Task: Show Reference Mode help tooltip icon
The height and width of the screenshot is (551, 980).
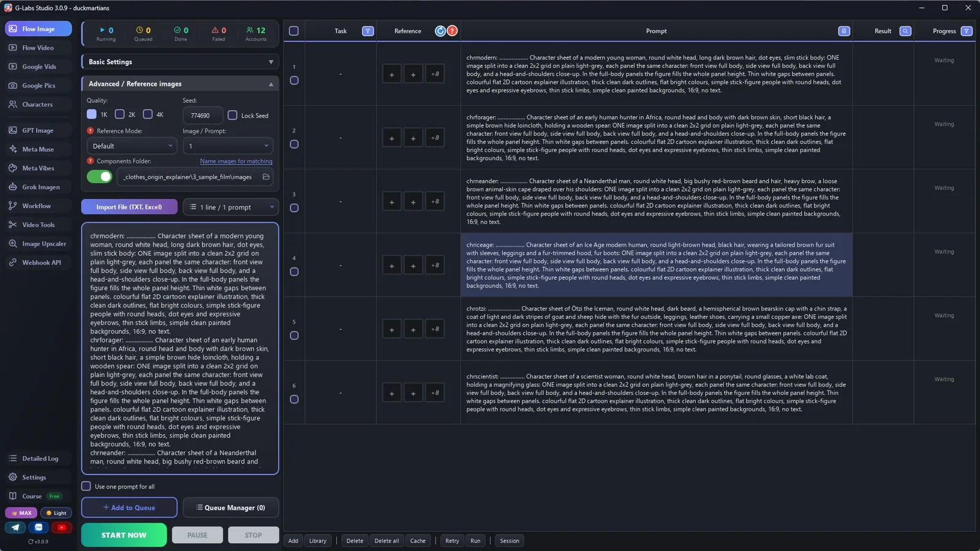Action: click(91, 131)
